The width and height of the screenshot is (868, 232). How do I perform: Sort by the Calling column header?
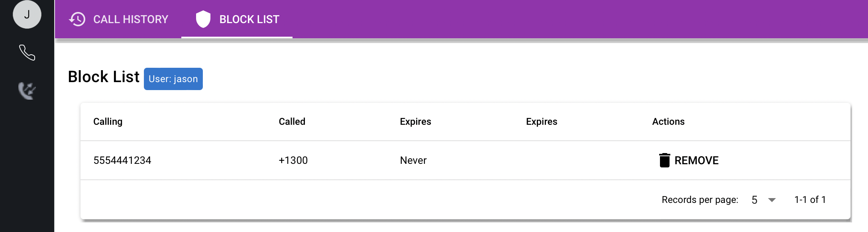point(108,121)
